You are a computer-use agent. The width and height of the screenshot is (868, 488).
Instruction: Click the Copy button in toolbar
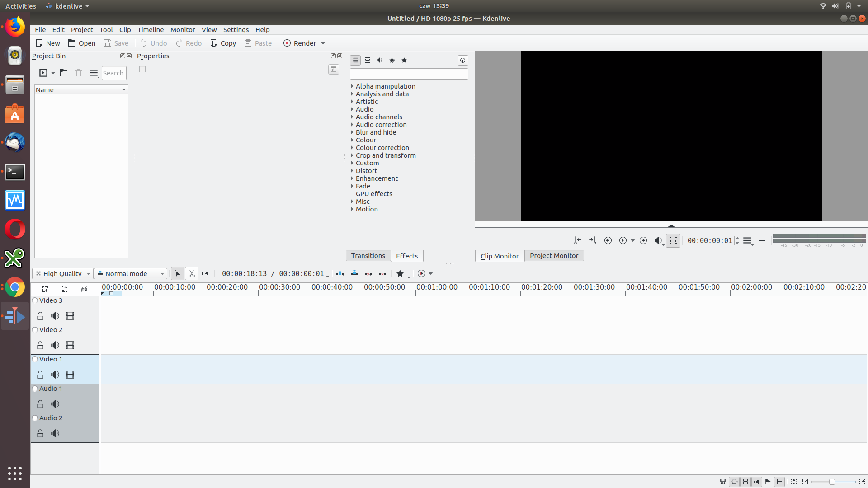(x=223, y=43)
